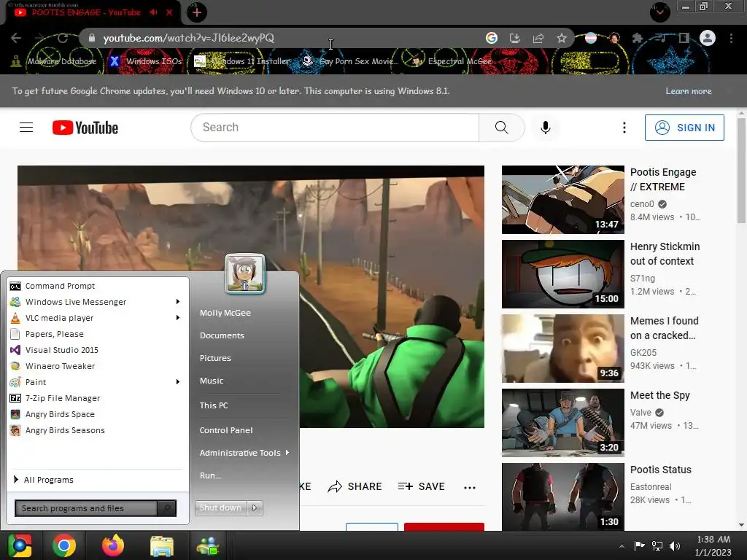The image size is (747, 560).
Task: Open the Messenger taskbar icon
Action: (x=208, y=546)
